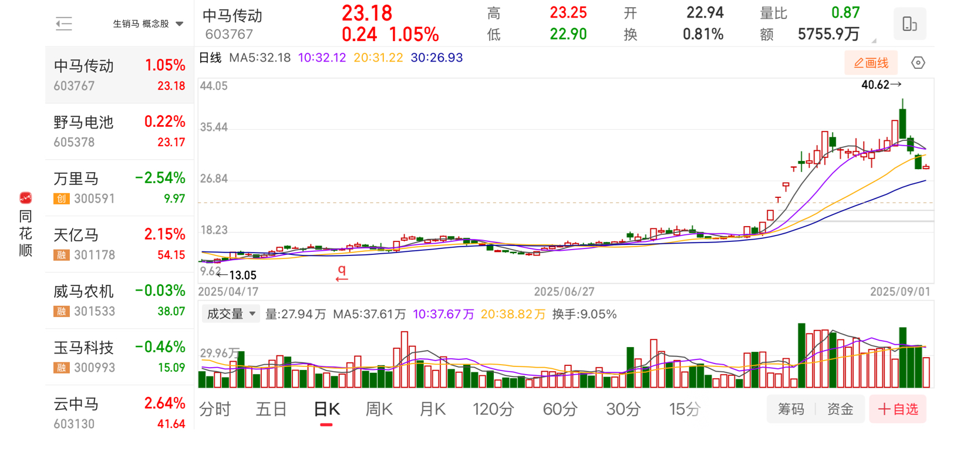Tap the 融 badge next to 威马农机
This screenshot has height=451, width=980.
pos(62,312)
